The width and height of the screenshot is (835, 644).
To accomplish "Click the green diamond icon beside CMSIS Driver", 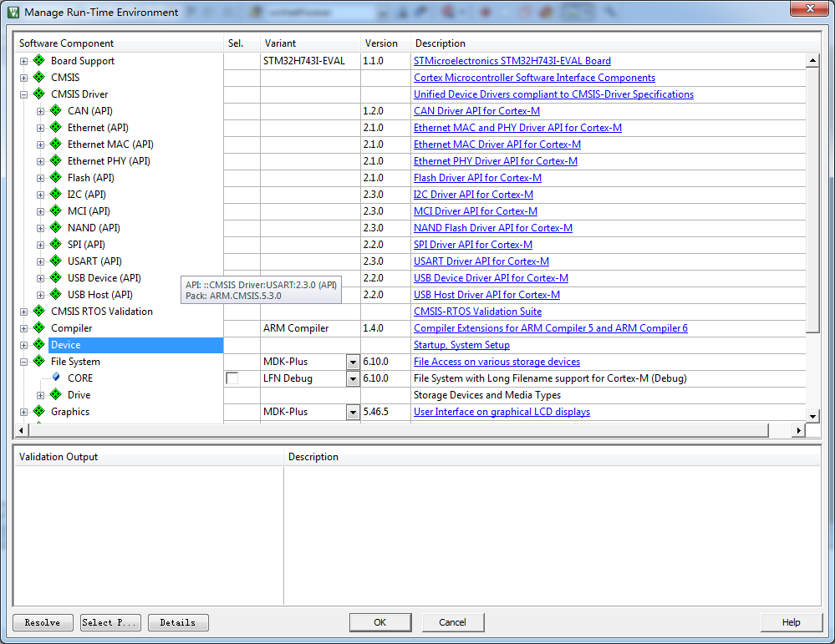I will pos(39,94).
